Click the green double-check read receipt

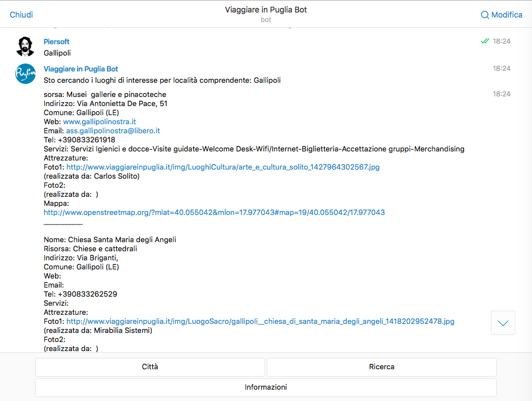[485, 41]
